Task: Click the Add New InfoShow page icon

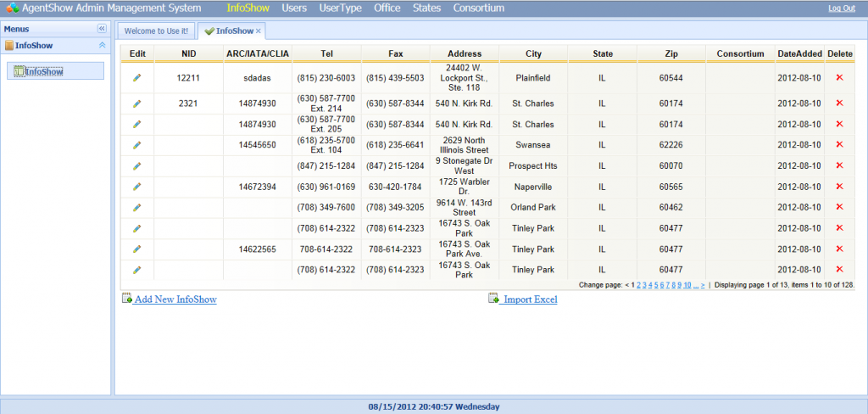Action: tap(127, 299)
